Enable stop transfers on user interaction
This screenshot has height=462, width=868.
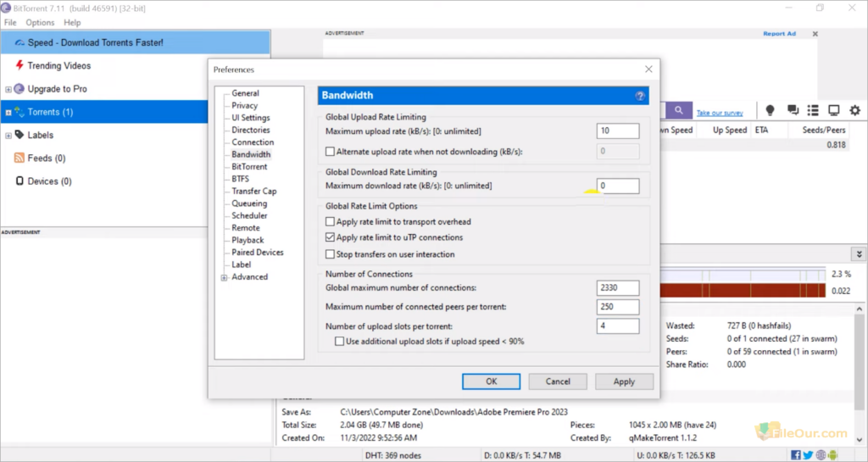pyautogui.click(x=330, y=254)
